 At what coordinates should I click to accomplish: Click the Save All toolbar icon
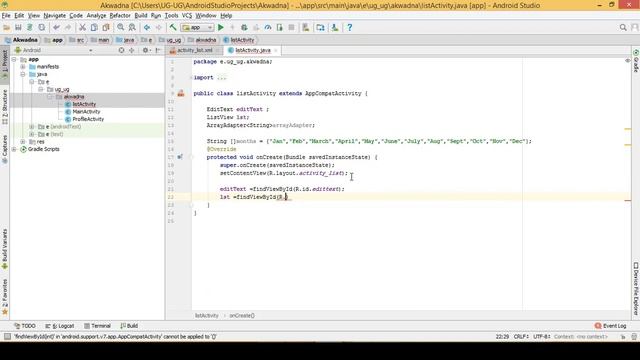(x=18, y=28)
